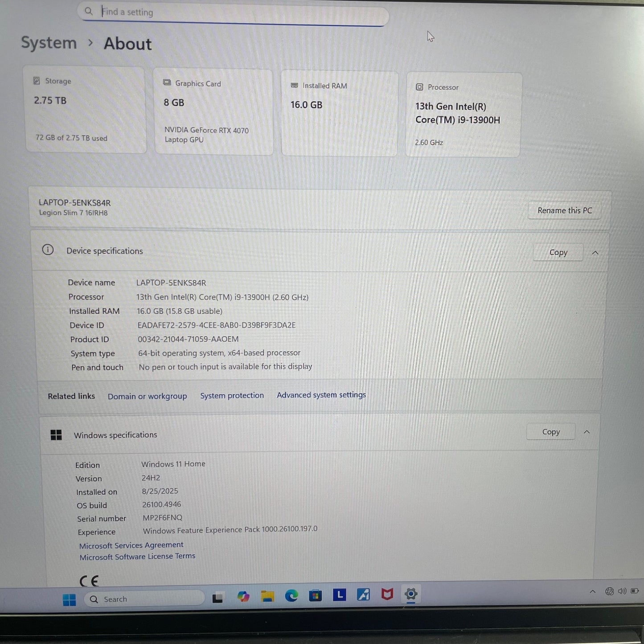The width and height of the screenshot is (644, 644).
Task: Open McAfee from the taskbar
Action: click(x=387, y=594)
